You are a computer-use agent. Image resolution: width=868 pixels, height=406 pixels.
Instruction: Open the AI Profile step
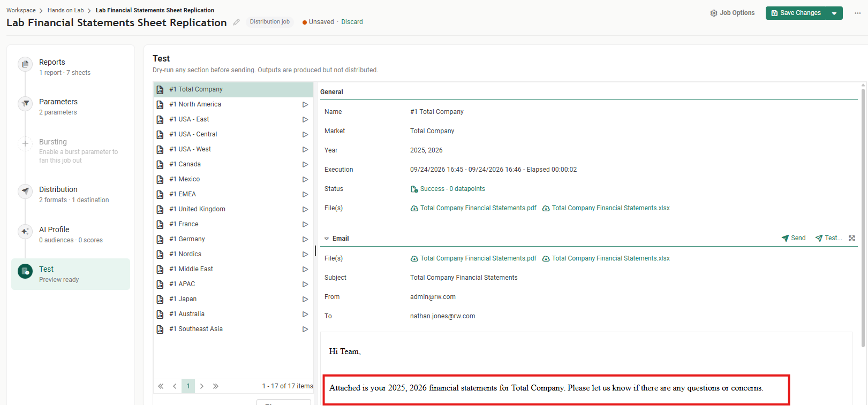pyautogui.click(x=71, y=234)
